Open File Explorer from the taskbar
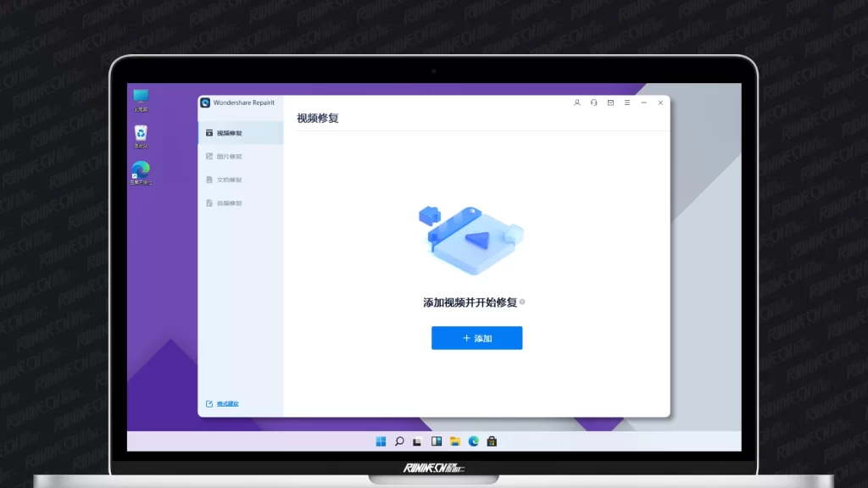 tap(455, 441)
